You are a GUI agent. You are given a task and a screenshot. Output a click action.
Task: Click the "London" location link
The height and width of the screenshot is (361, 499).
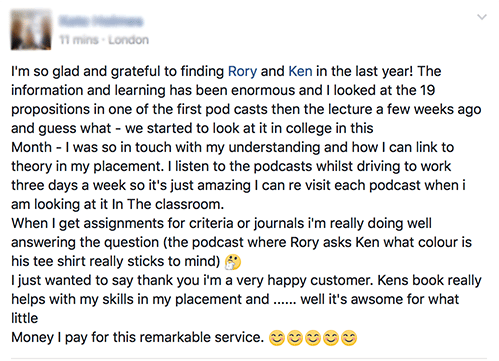(128, 40)
